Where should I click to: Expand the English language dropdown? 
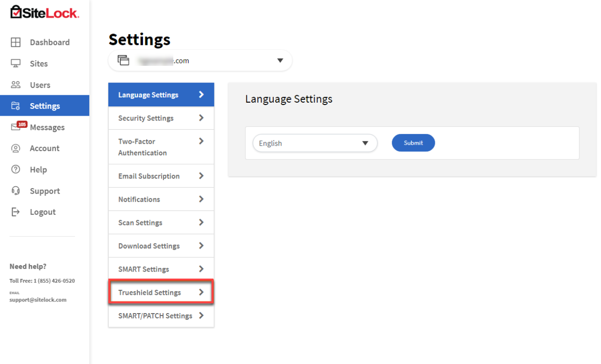click(x=365, y=143)
